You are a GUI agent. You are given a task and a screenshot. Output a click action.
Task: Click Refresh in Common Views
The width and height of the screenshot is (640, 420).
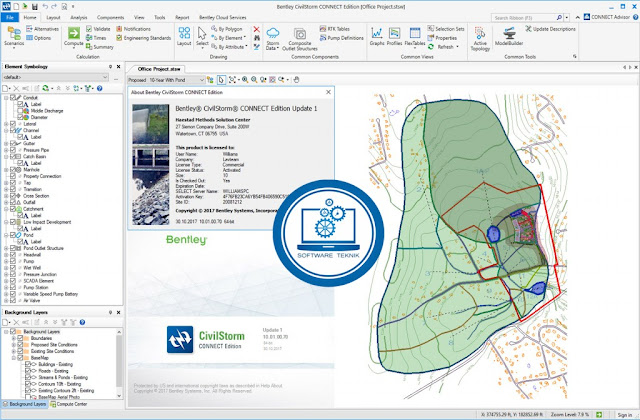click(x=443, y=47)
